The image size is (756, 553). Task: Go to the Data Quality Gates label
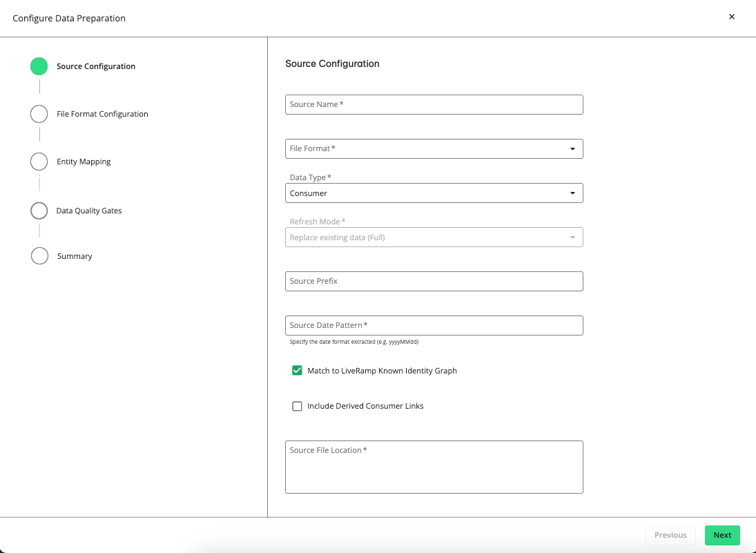coord(88,211)
